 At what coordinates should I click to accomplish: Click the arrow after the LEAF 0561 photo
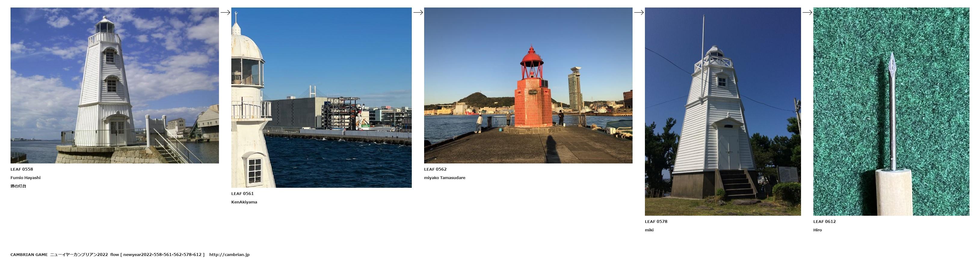[x=418, y=13]
